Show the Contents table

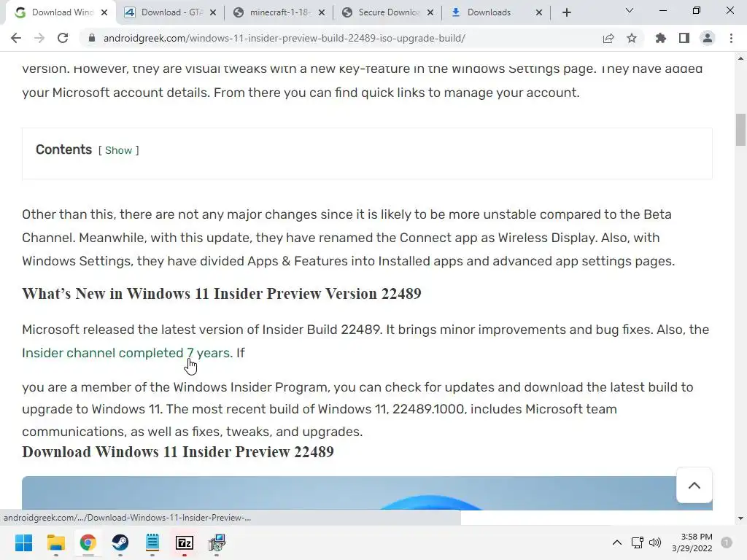coord(118,150)
